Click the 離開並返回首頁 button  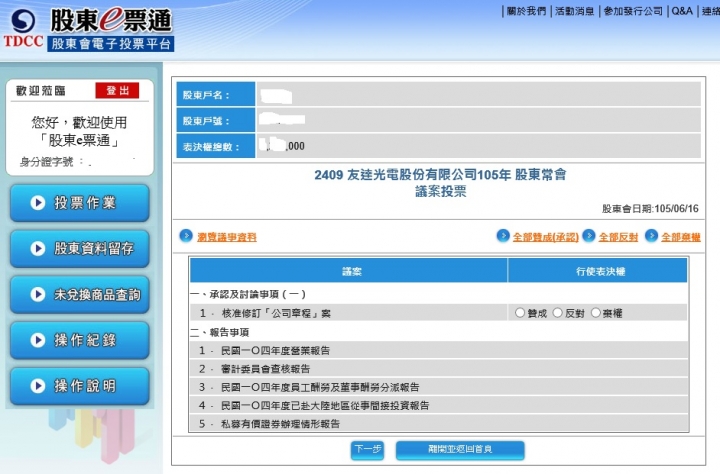pos(460,450)
